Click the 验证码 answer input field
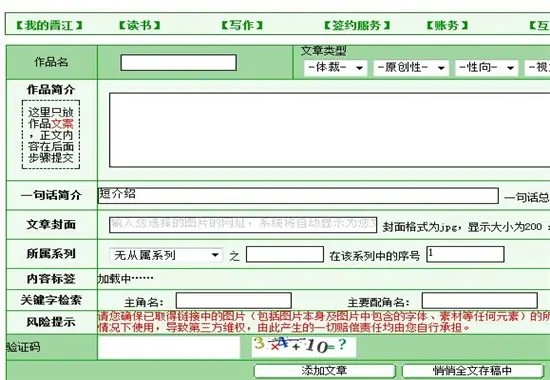The image size is (550, 380). pos(169,347)
